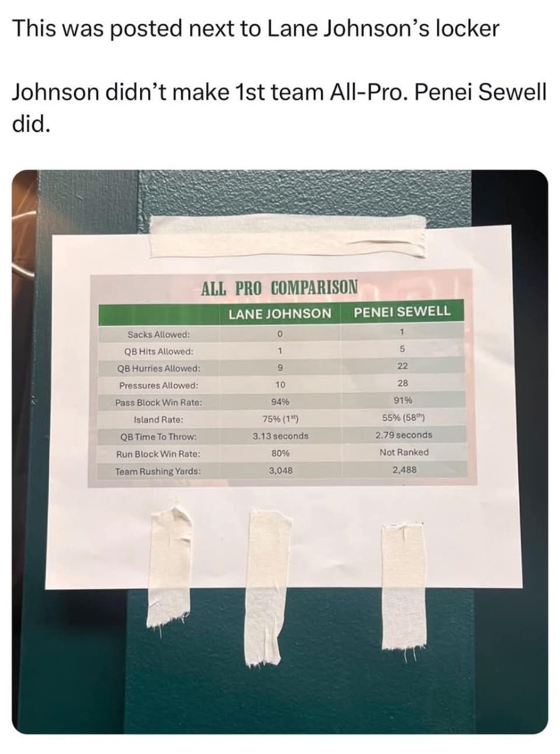This screenshot has height=754, width=560.
Task: Click the "Run Block Win Rate:" label
Action: [158, 454]
